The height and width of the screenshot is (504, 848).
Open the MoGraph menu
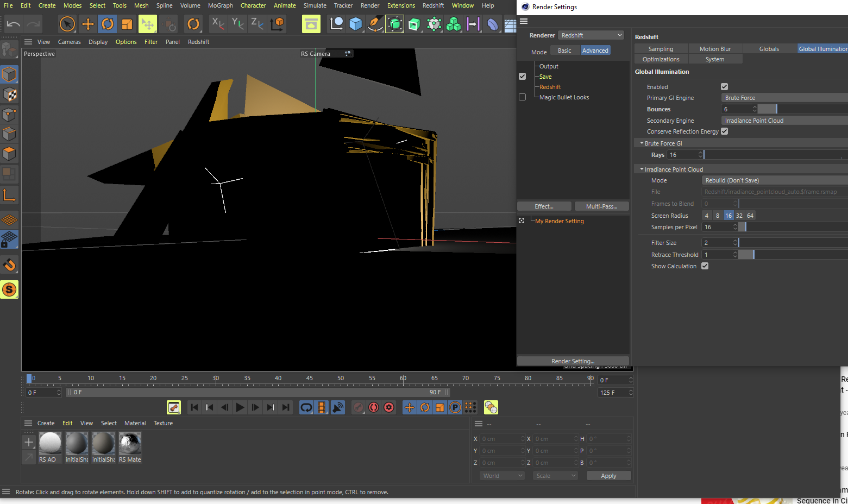tap(220, 5)
